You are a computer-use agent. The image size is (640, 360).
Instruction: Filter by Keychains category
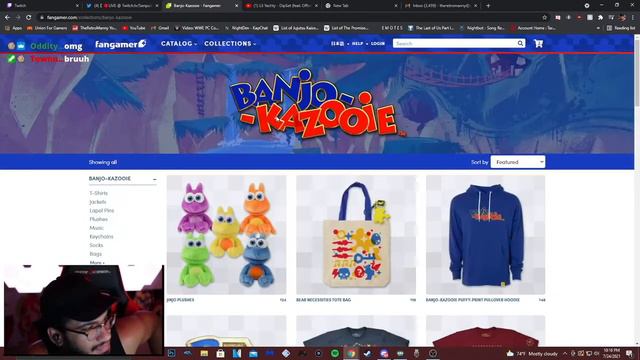click(101, 236)
